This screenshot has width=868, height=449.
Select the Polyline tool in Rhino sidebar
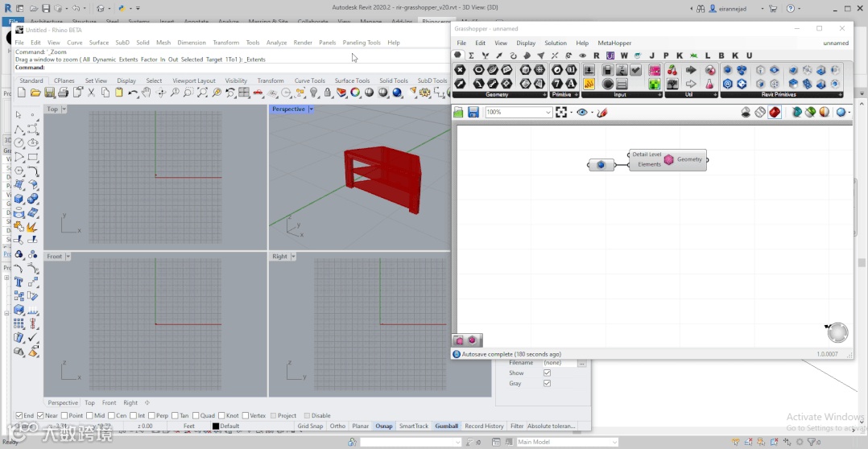coord(19,129)
